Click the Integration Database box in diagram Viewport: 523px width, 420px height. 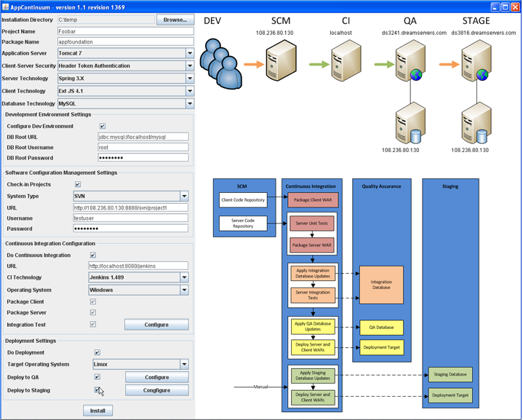(381, 285)
